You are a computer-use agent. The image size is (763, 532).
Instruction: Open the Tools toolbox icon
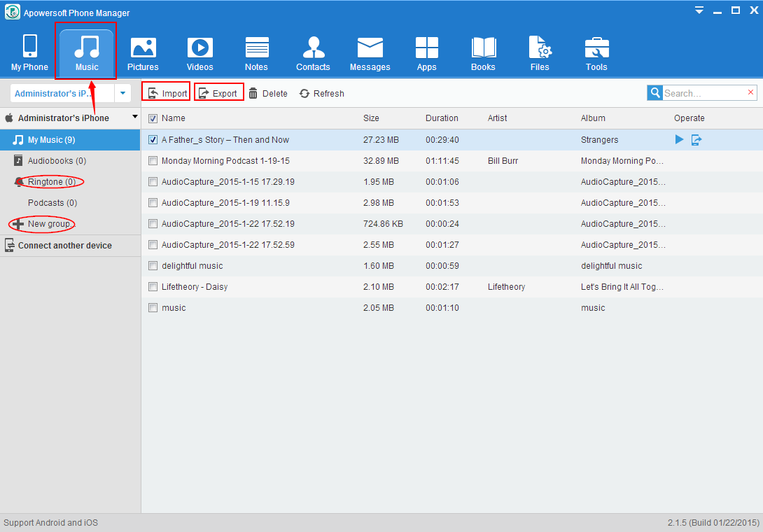click(596, 48)
